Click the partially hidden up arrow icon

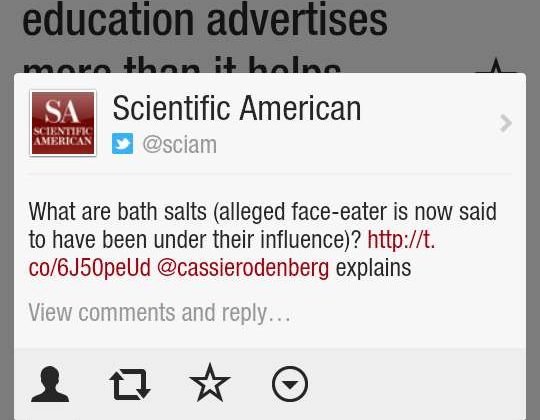pyautogui.click(x=495, y=65)
